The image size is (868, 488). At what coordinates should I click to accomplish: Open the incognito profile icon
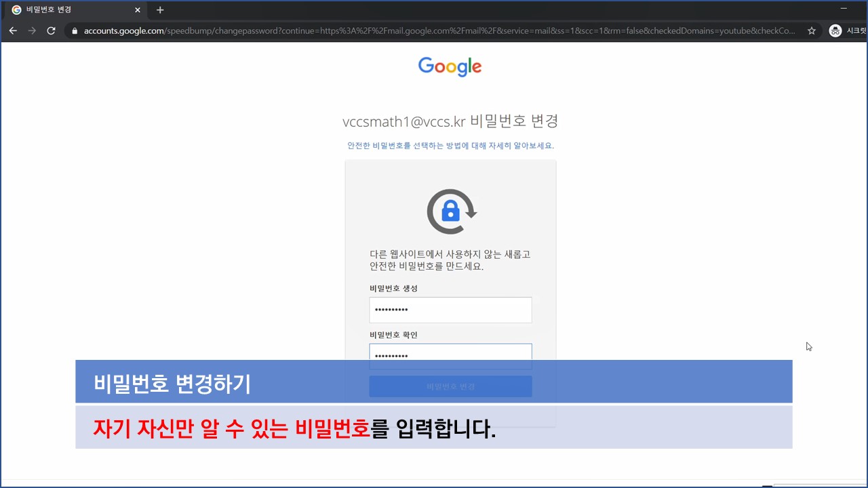(x=835, y=30)
